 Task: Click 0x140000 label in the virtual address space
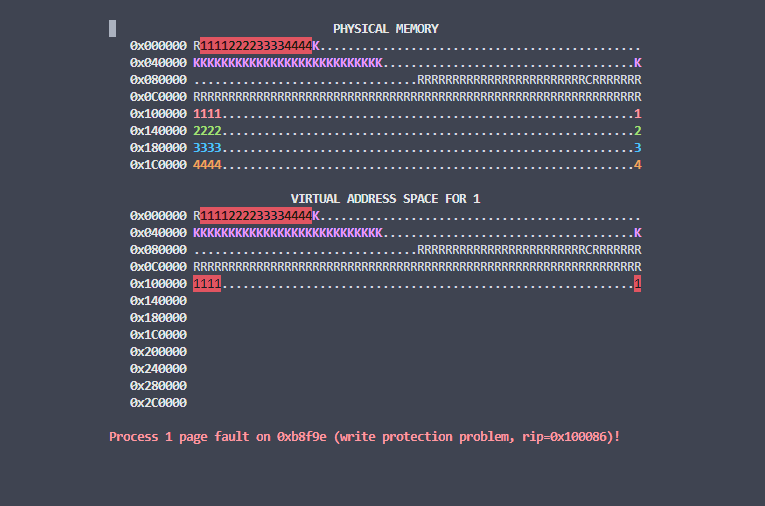coord(158,301)
